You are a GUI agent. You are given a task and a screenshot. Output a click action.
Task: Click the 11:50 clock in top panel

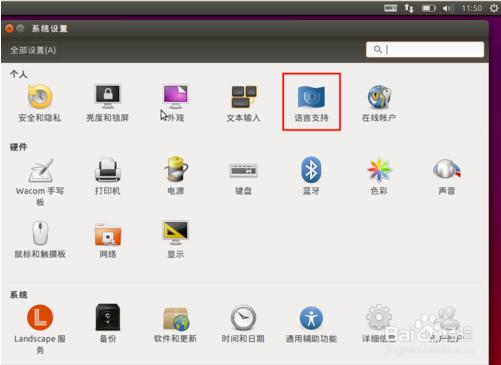472,8
